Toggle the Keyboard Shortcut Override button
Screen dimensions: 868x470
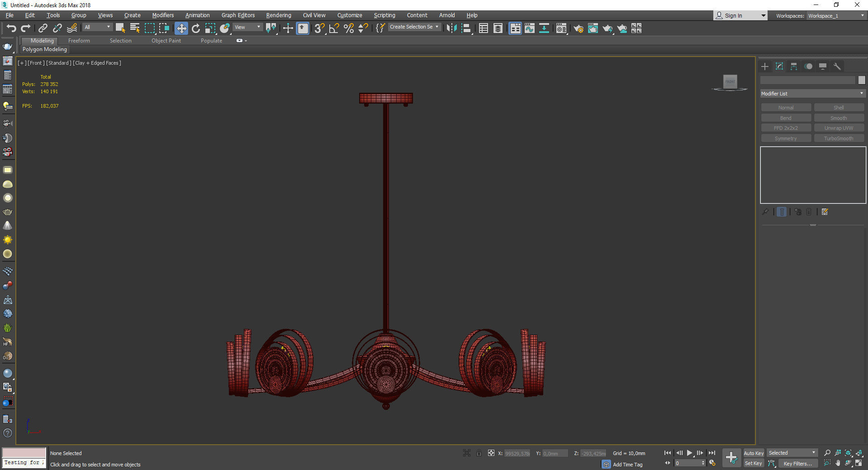click(303, 28)
